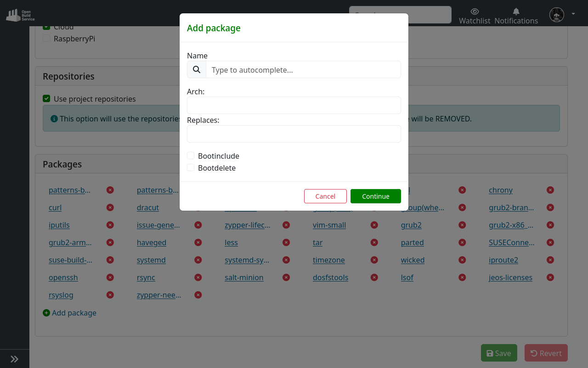The height and width of the screenshot is (368, 588).
Task: Click the magnifier icon in the Name field
Action: pos(196,69)
